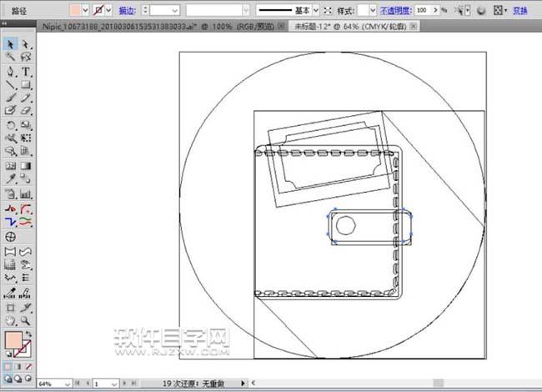Open fill color dropdown in control bar
This screenshot has height=392, width=542.
[x=85, y=10]
